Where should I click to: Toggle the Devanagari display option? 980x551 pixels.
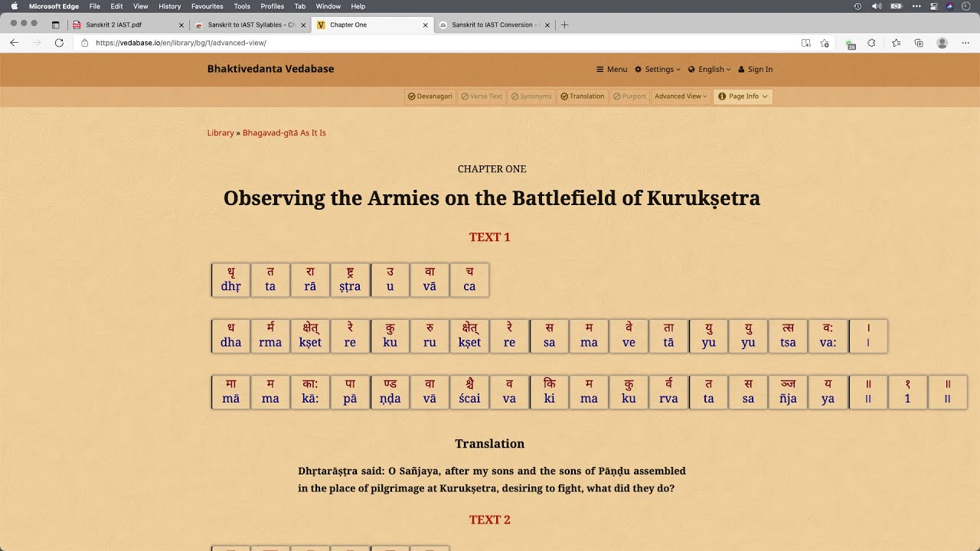pos(430,96)
